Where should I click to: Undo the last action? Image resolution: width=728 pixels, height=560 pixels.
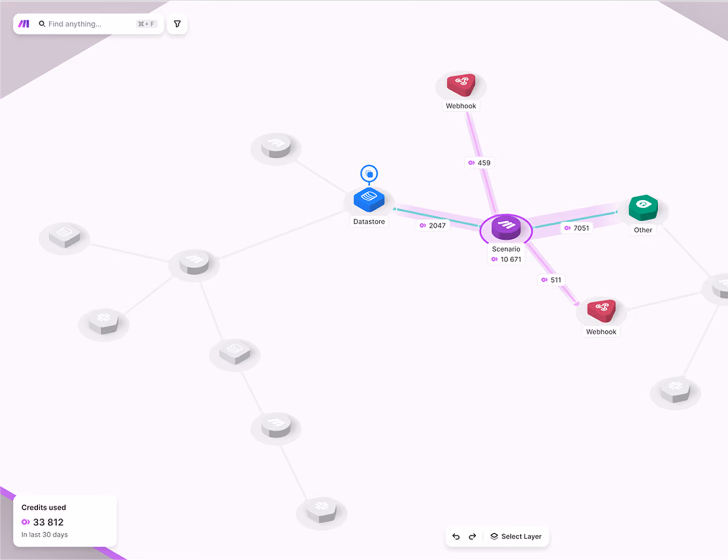pyautogui.click(x=456, y=536)
